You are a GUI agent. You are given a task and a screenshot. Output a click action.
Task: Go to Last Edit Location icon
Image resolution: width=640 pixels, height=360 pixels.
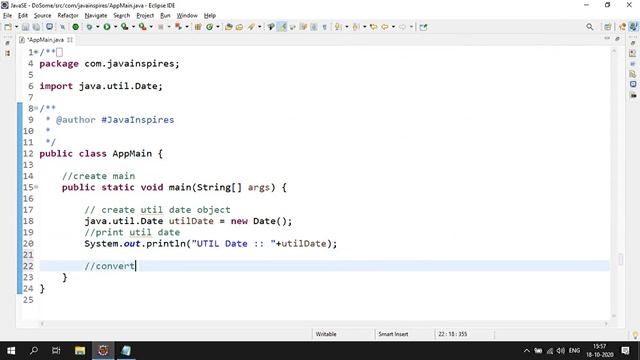pos(373,27)
